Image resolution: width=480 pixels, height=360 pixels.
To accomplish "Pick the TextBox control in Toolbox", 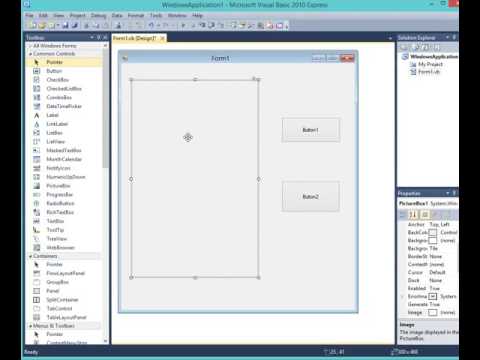I will click(x=63, y=221).
